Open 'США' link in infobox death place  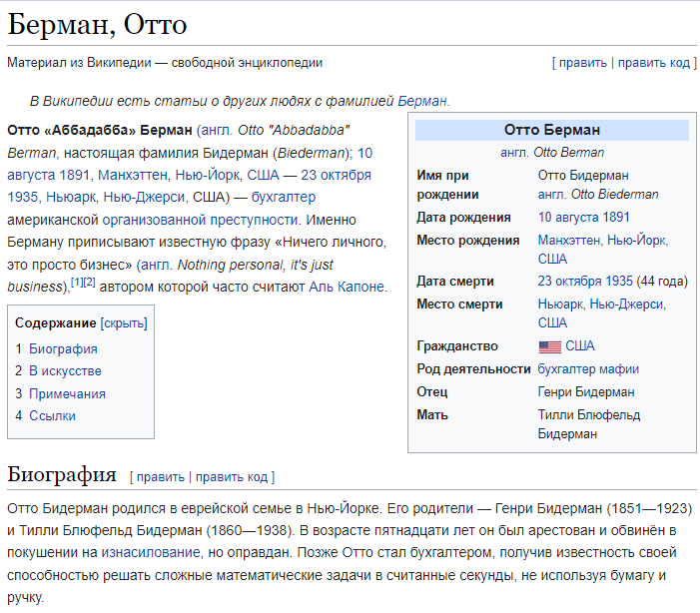[x=552, y=322]
